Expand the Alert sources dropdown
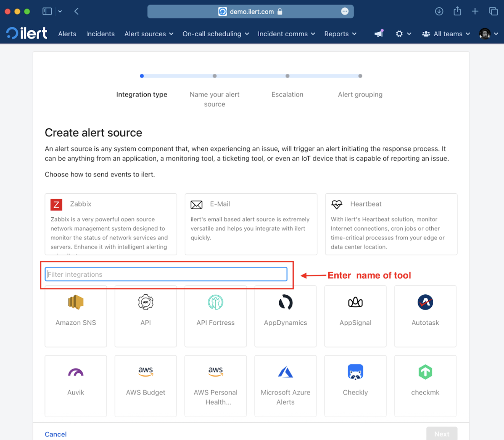Image resolution: width=504 pixels, height=440 pixels. [x=149, y=34]
